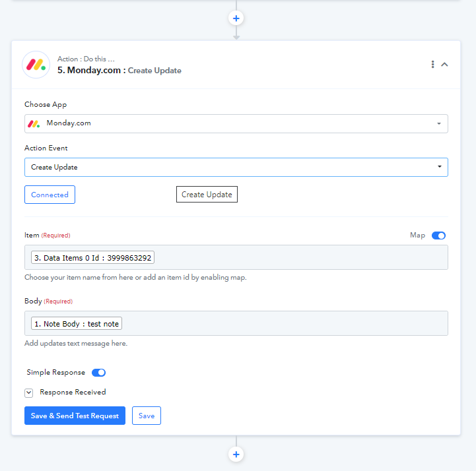The image size is (476, 471).
Task: Open the Choose App dropdown
Action: click(236, 123)
